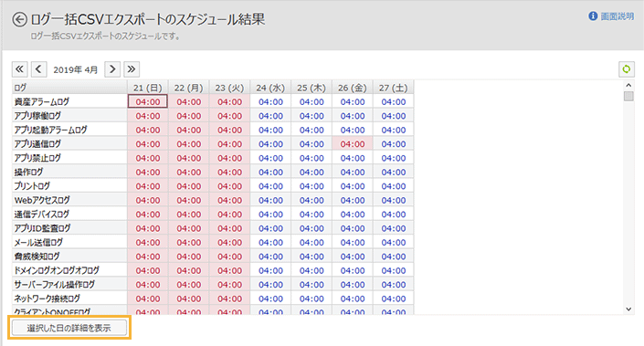Advance with the right chevron button
The width and height of the screenshot is (644, 346).
click(112, 69)
